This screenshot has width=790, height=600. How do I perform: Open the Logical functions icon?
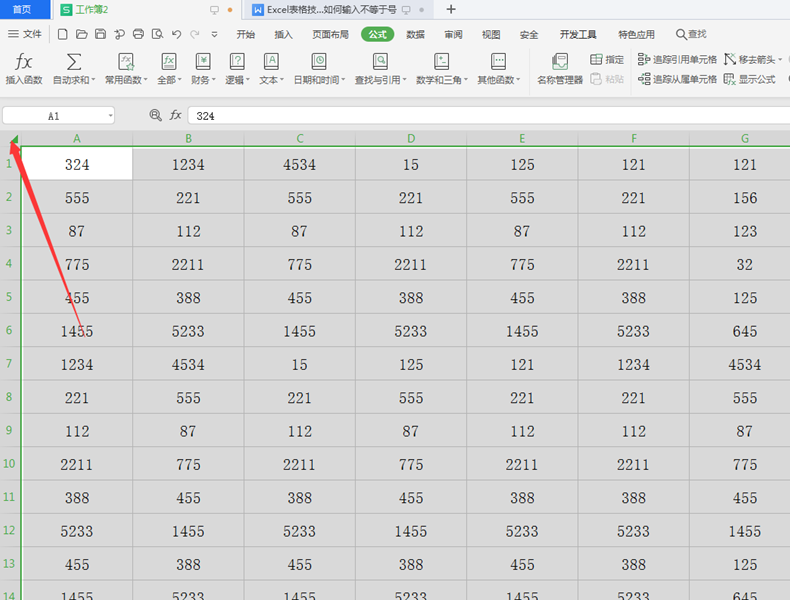click(x=237, y=61)
